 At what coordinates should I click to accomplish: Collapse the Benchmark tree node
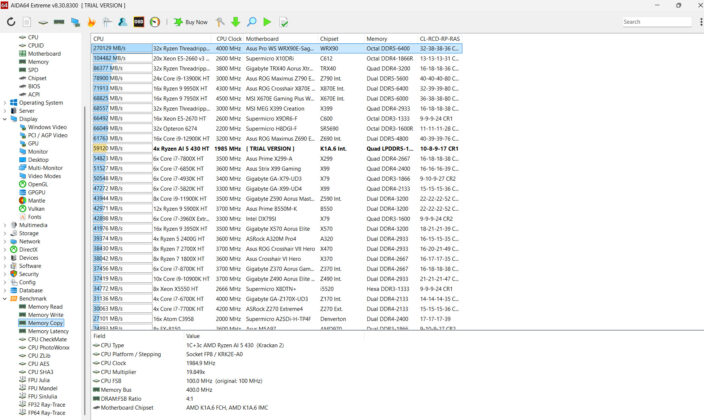click(x=5, y=298)
